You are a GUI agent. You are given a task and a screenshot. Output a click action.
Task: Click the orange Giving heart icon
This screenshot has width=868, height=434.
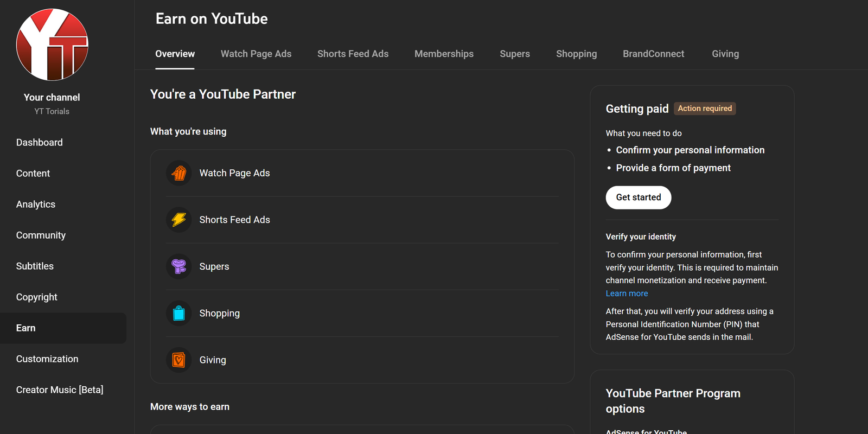tap(179, 360)
